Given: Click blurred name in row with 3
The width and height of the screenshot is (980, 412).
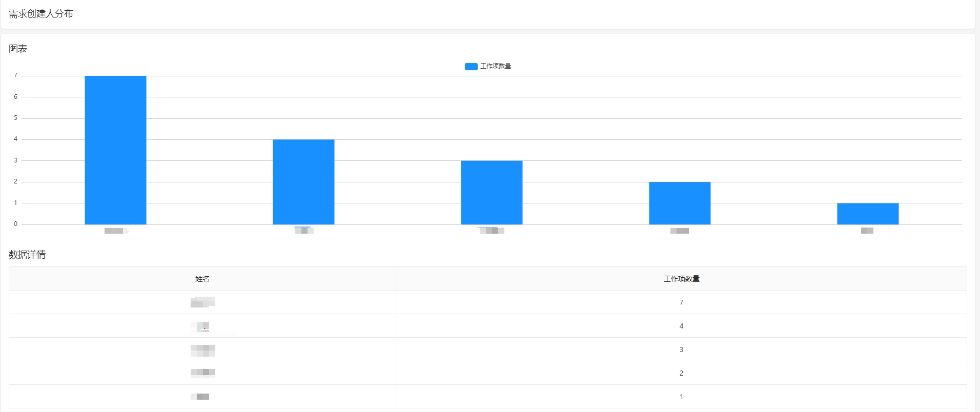Looking at the screenshot, I should pos(202,350).
